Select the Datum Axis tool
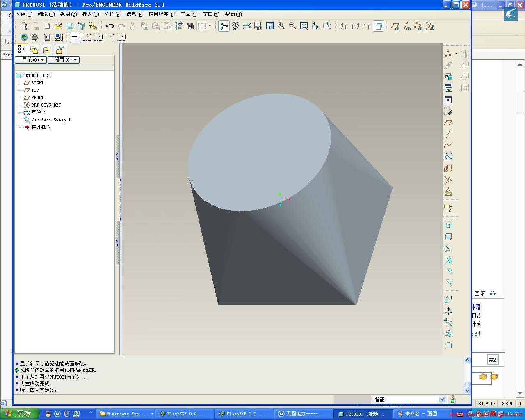525x420 pixels. click(448, 134)
